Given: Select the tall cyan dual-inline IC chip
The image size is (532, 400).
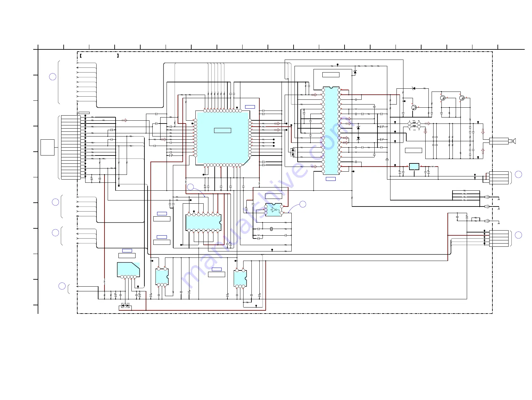Looking at the screenshot, I should tap(331, 130).
